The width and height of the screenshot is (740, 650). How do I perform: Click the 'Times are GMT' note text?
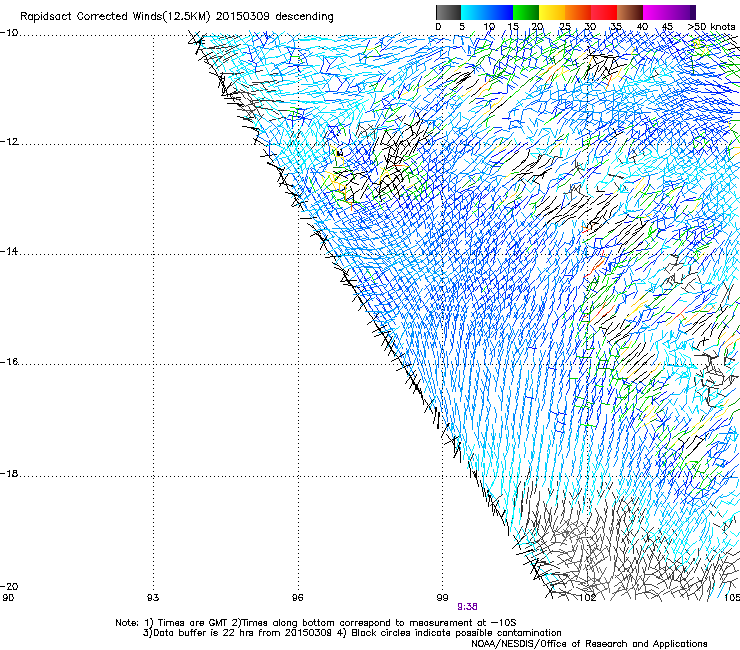(x=193, y=623)
